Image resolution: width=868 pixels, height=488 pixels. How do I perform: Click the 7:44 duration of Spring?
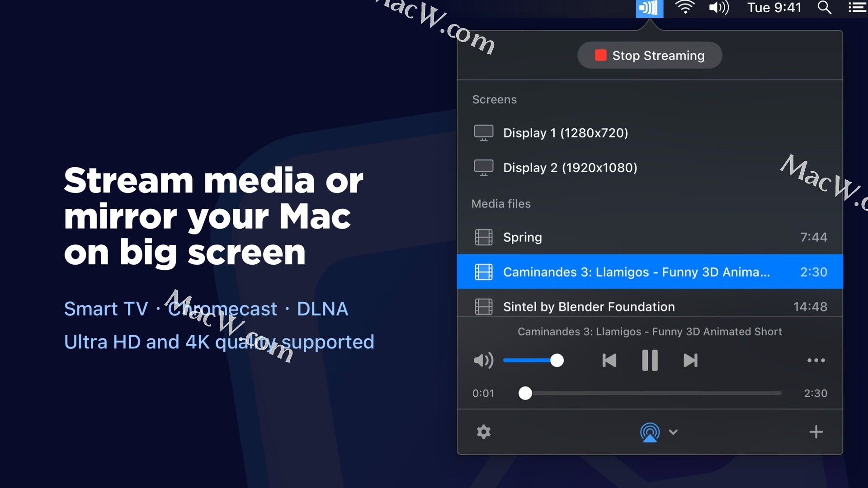click(814, 237)
